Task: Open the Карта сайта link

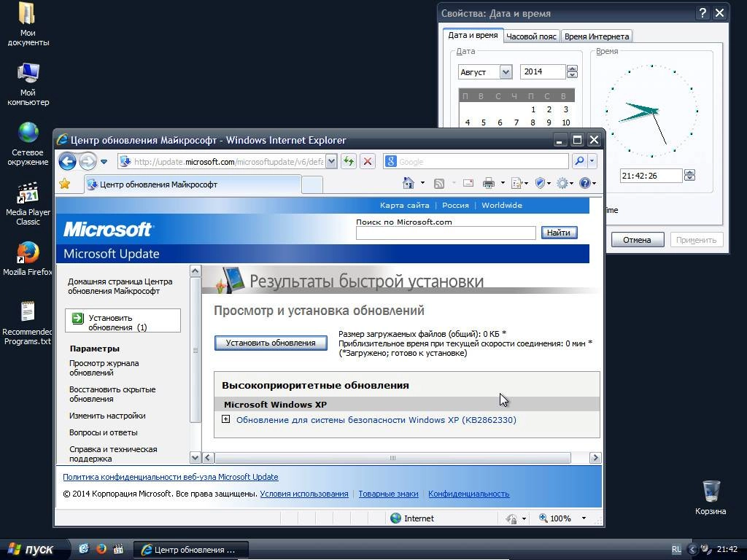Action: point(404,205)
